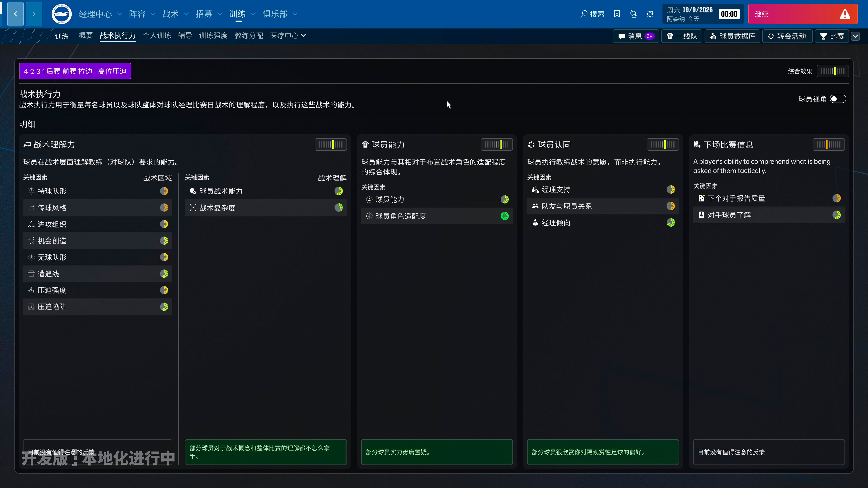The height and width of the screenshot is (488, 868).
Task: Click the 经理倾向 pie indicator
Action: [670, 222]
